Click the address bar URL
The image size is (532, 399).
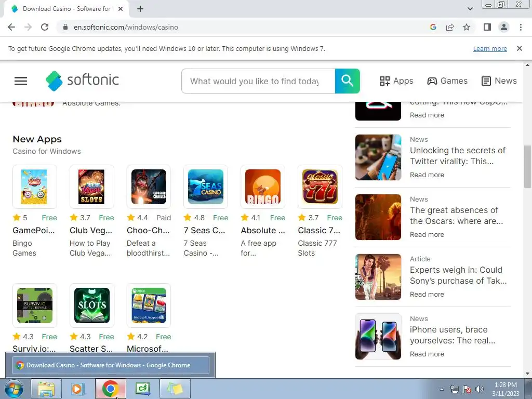tap(126, 27)
